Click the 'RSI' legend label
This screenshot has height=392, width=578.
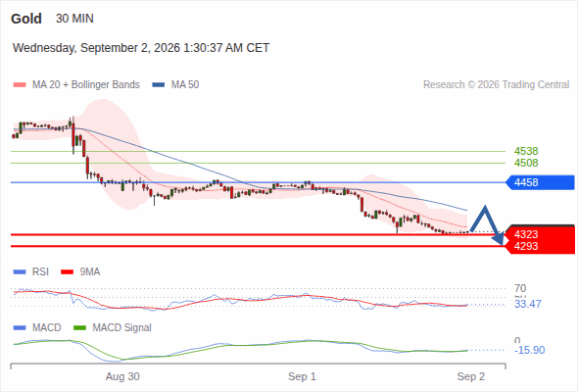pos(40,272)
